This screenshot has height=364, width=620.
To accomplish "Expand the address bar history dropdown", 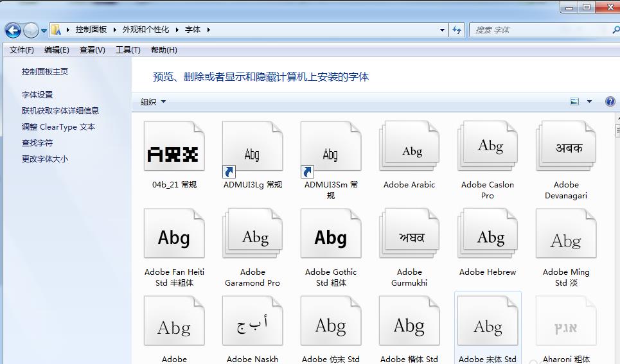I will pyautogui.click(x=442, y=30).
